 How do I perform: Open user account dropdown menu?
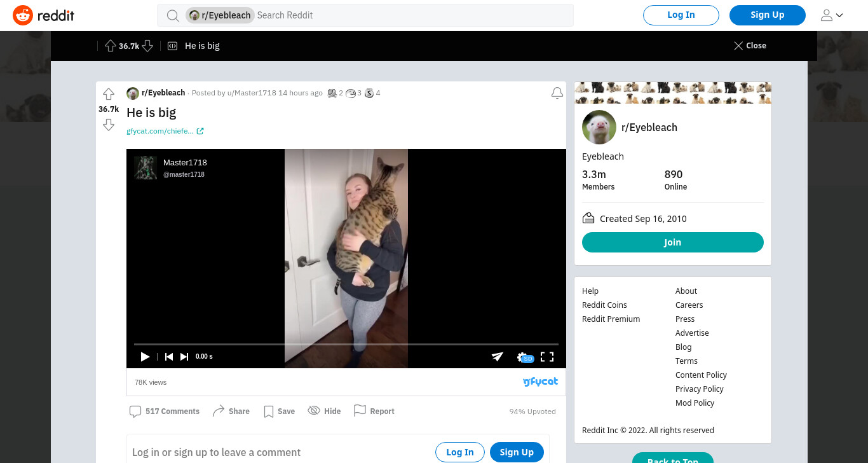(x=832, y=15)
